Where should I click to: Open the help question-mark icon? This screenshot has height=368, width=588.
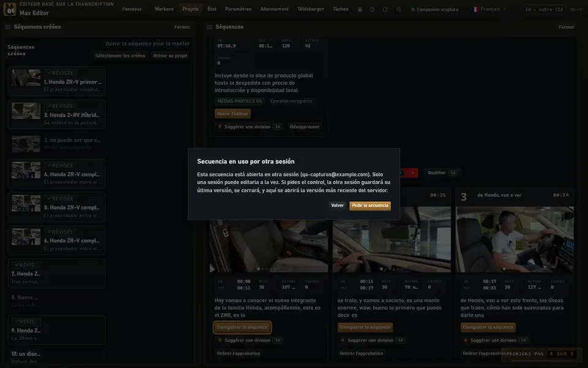click(x=372, y=9)
